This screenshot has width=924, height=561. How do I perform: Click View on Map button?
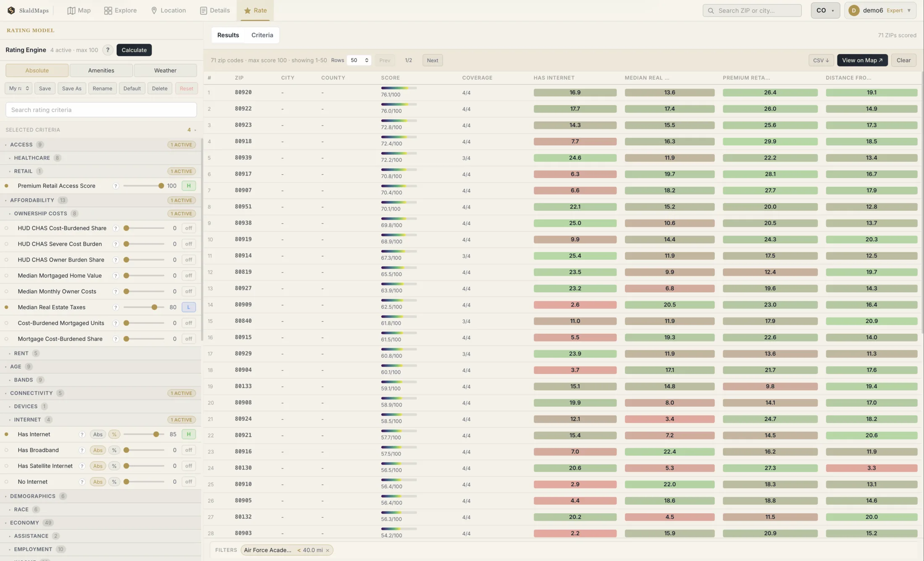862,60
